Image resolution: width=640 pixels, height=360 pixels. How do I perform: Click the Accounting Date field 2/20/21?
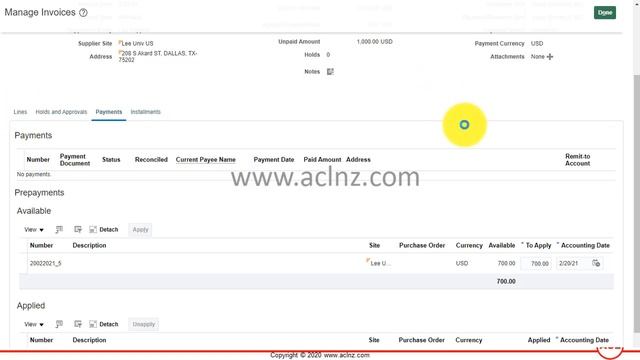[x=573, y=264]
